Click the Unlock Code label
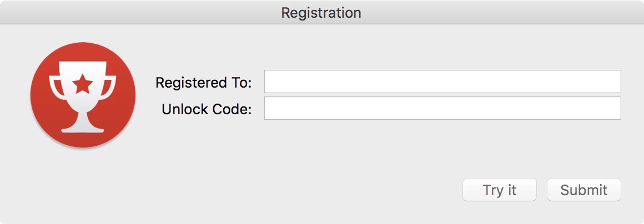The height and width of the screenshot is (224, 644). pyautogui.click(x=207, y=109)
